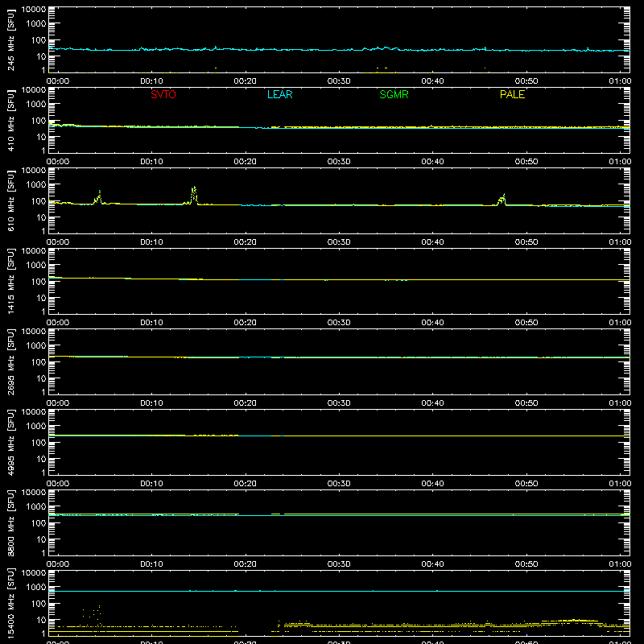Click the green SGMR station label
This screenshot has height=644, width=644.
pos(394,94)
